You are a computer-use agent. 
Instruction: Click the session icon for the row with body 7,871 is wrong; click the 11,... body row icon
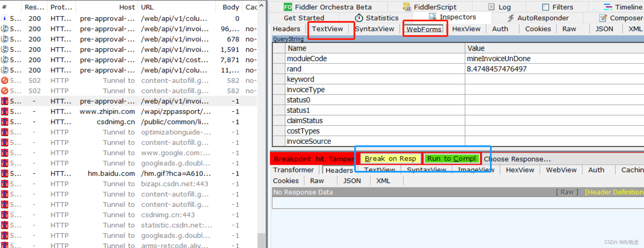click(x=4, y=70)
